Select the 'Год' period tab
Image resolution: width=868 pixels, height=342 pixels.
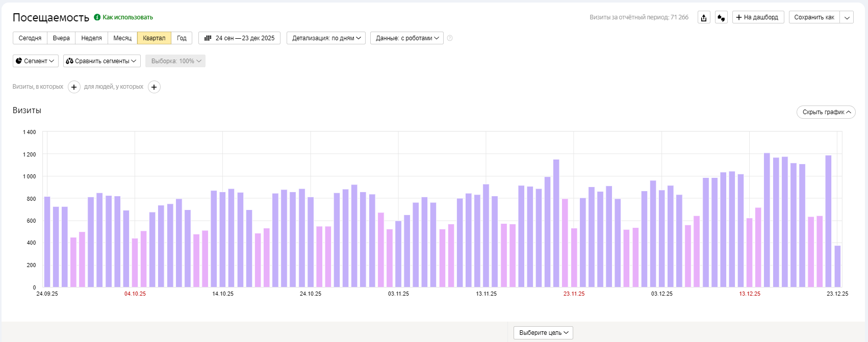click(182, 38)
